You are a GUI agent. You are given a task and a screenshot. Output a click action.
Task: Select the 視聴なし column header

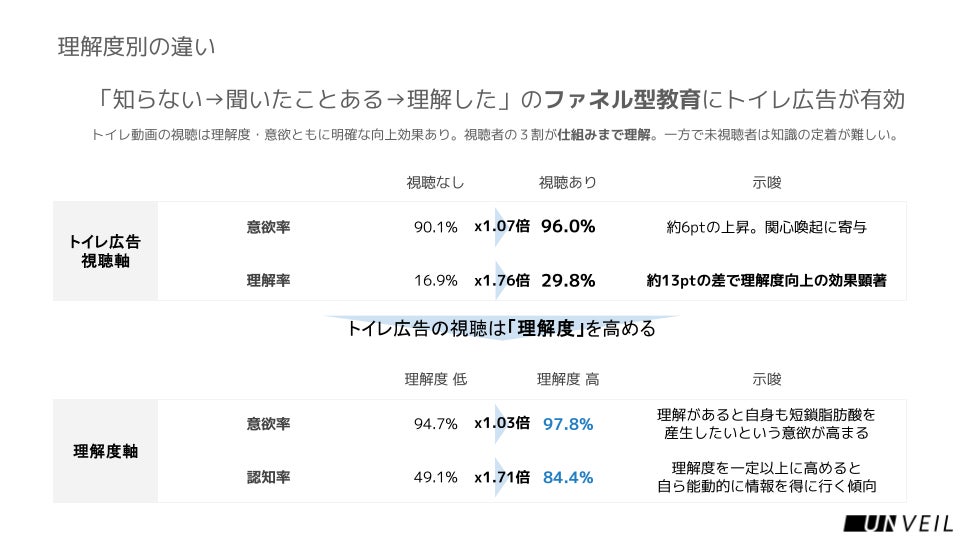click(x=435, y=182)
